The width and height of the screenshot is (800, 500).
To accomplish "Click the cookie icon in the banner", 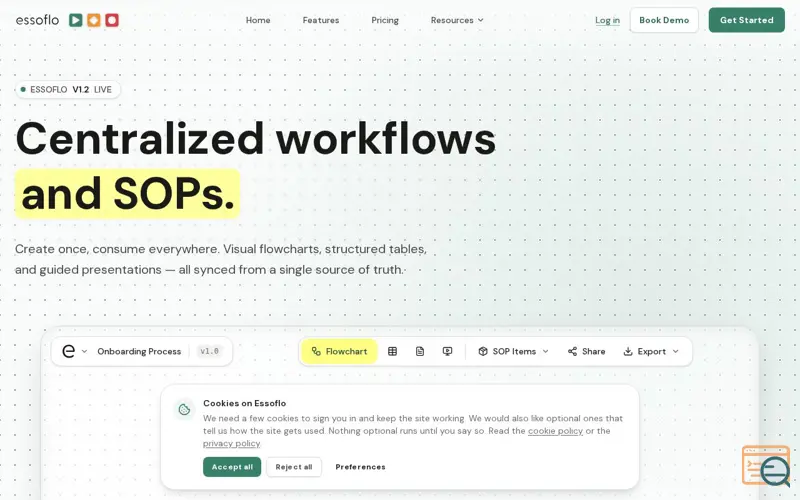I will point(184,409).
